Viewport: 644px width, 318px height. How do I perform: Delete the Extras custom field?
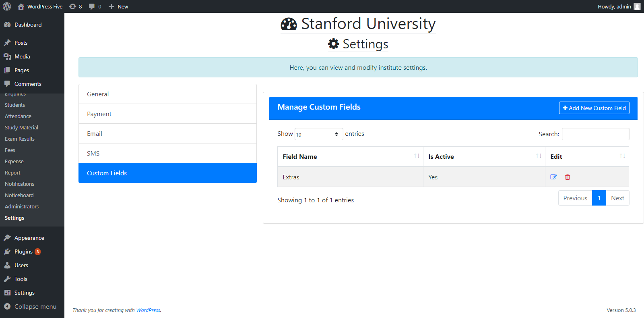[x=568, y=177]
